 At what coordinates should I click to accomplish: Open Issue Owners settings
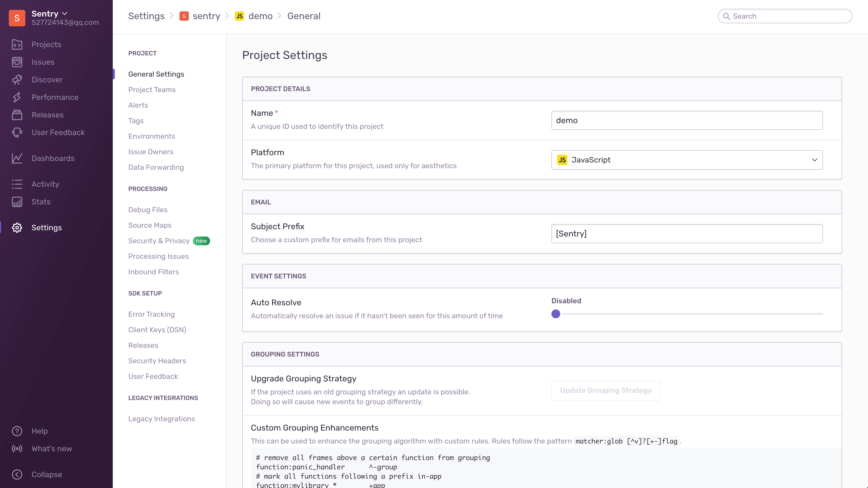[x=151, y=151]
